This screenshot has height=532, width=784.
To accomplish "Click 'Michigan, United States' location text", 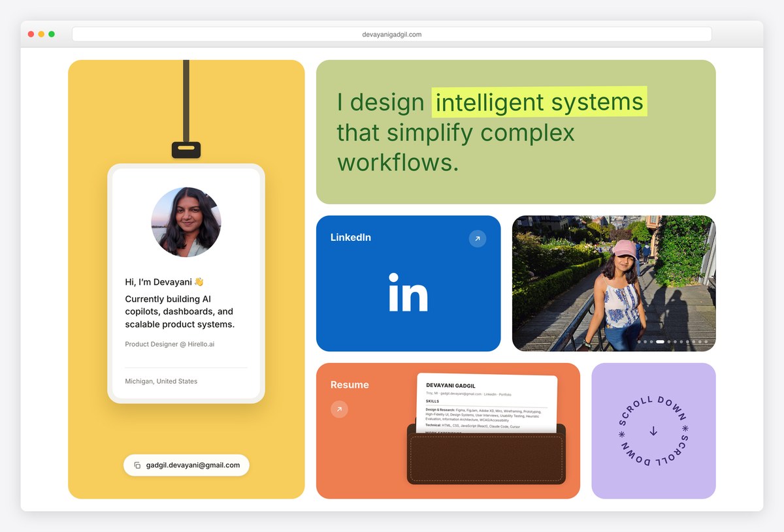I will pos(161,381).
